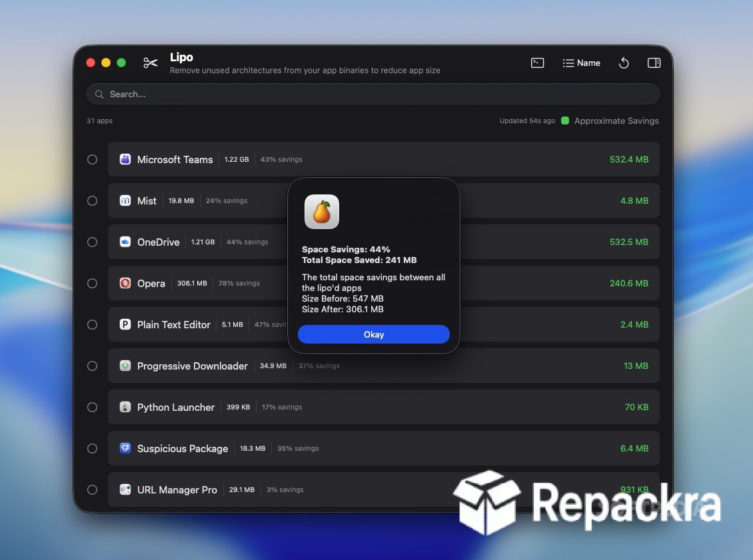Viewport: 753px width, 560px height.
Task: Click the OneDrive app name
Action: 159,242
